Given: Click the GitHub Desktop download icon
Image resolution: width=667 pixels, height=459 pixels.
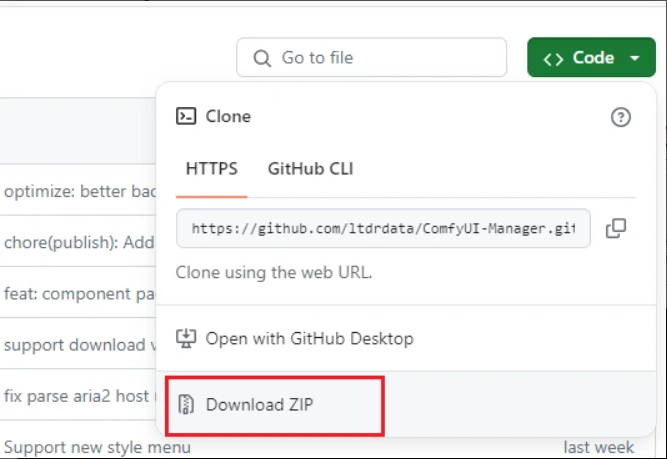Looking at the screenshot, I should pos(186,339).
